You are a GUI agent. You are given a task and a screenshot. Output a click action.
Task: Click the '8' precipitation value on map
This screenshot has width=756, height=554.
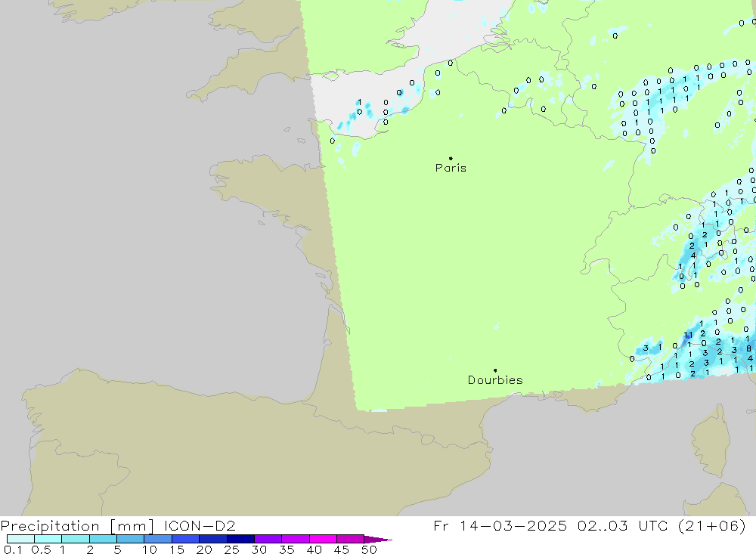click(x=748, y=348)
